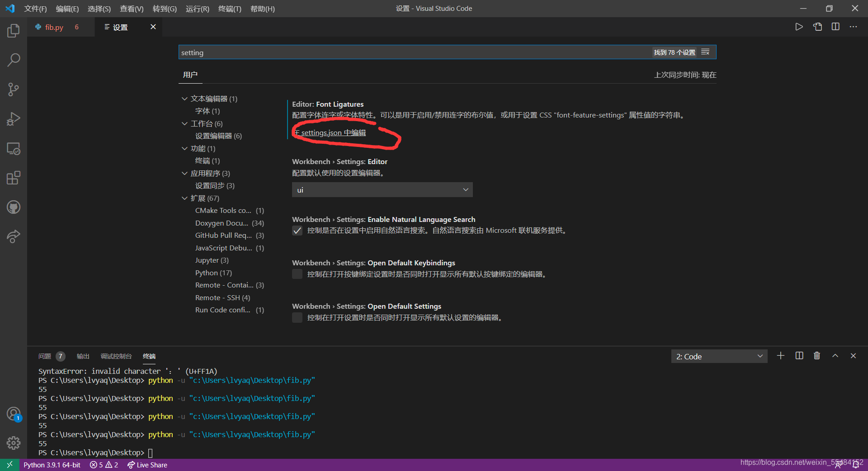The width and height of the screenshot is (868, 471).
Task: Select 设置同步 (3) in settings tree
Action: click(215, 186)
